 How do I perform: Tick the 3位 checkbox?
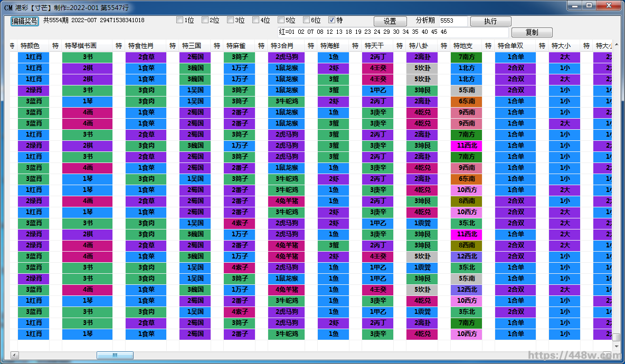click(x=230, y=21)
